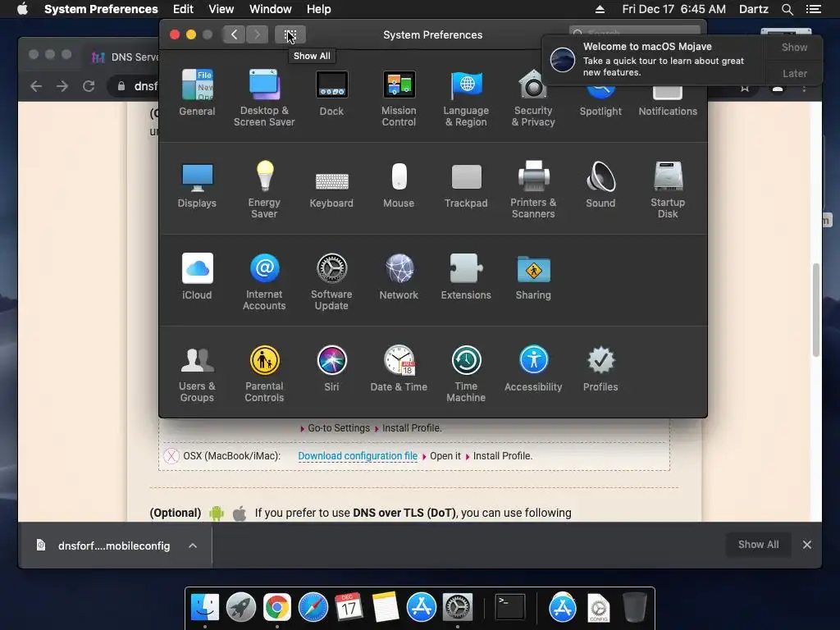The width and height of the screenshot is (840, 630).
Task: Open the Mouse preference pane
Action: (399, 185)
